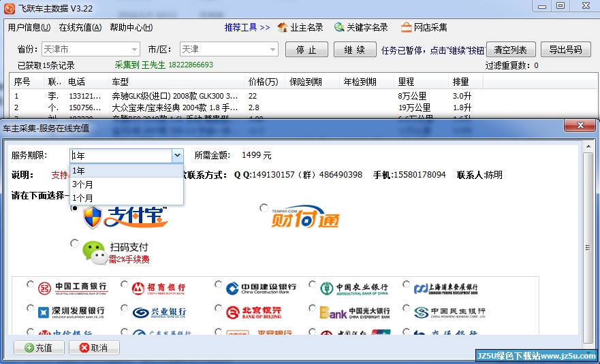Close the 车主采集-服务在线充值 dialog
Image resolution: width=600 pixels, height=364 pixels.
[x=580, y=125]
